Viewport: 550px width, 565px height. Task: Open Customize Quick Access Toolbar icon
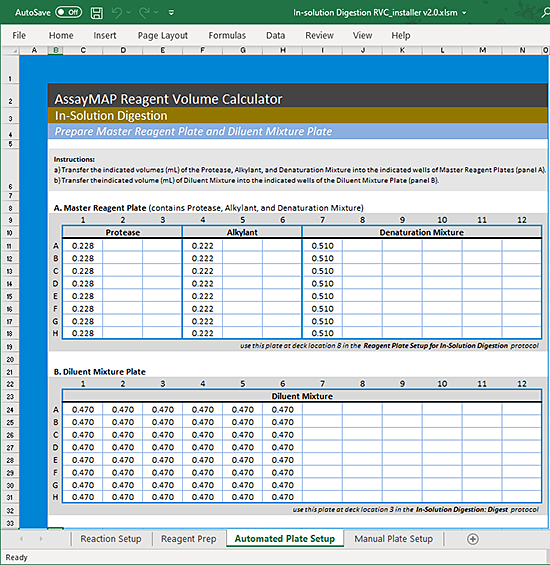click(x=171, y=13)
